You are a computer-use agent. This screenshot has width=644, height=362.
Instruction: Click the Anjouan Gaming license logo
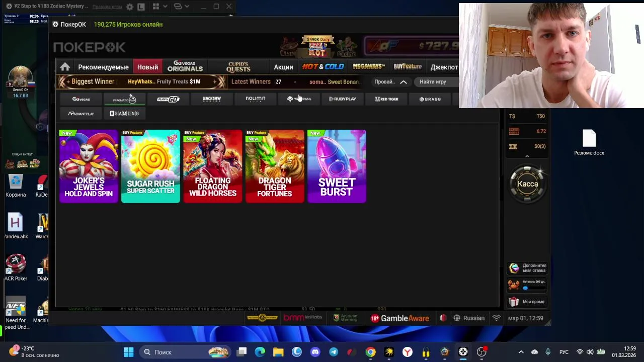point(345,318)
